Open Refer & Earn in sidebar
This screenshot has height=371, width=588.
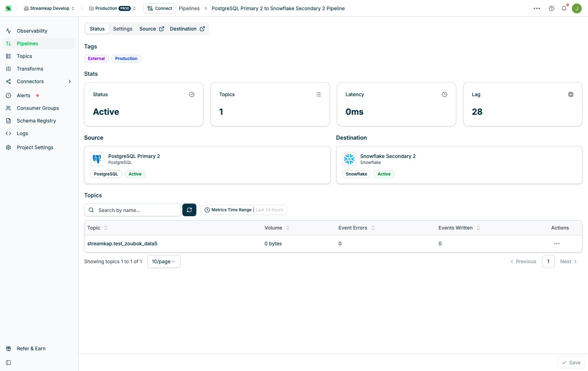tap(39, 349)
